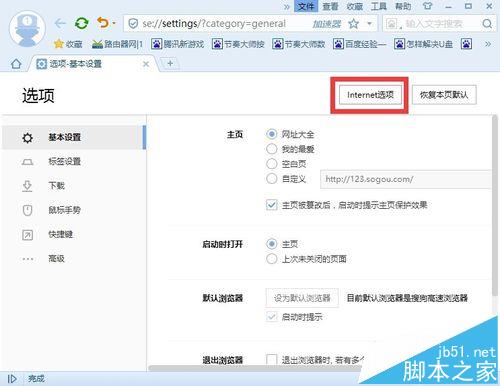Click the 设为默认浏览器 button
Image resolution: width=500 pixels, height=386 pixels.
(x=302, y=298)
